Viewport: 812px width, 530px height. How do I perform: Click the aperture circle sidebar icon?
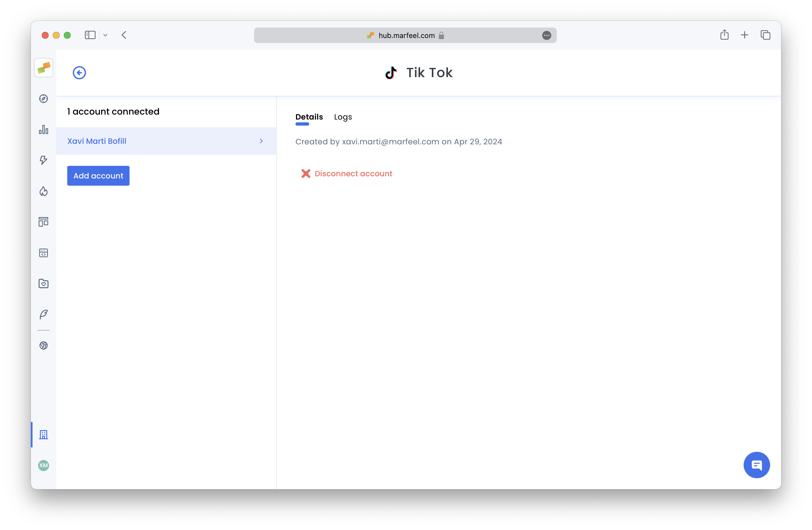(x=44, y=345)
